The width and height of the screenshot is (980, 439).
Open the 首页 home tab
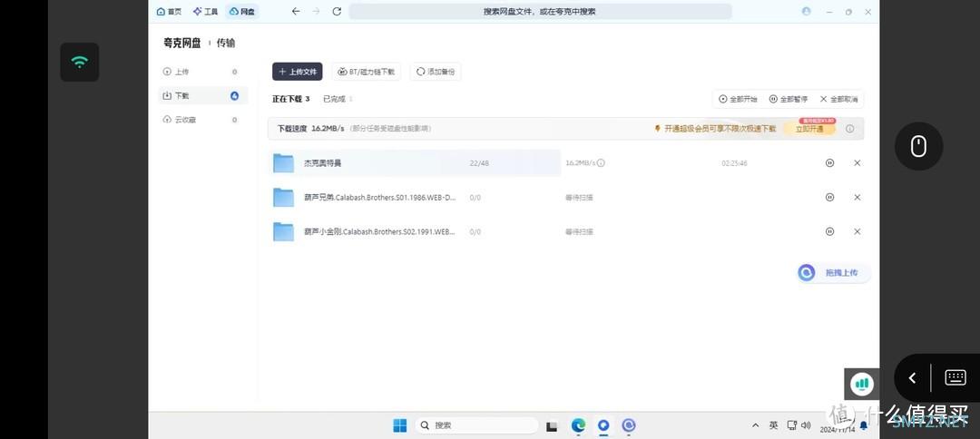[x=169, y=11]
